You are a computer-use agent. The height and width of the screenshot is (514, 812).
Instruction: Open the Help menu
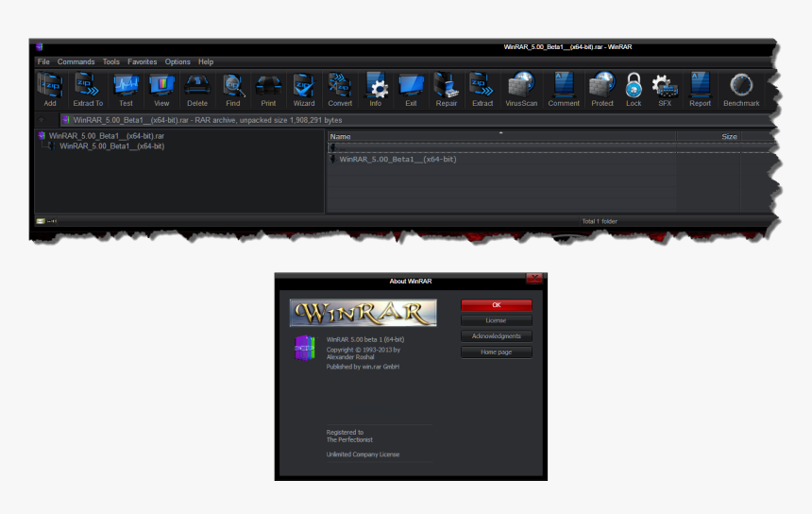point(206,61)
